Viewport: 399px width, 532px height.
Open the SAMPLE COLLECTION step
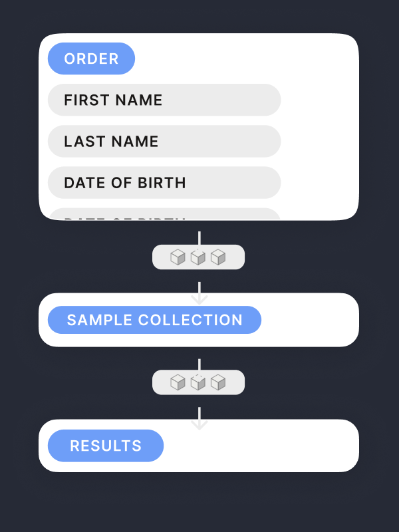[154, 320]
